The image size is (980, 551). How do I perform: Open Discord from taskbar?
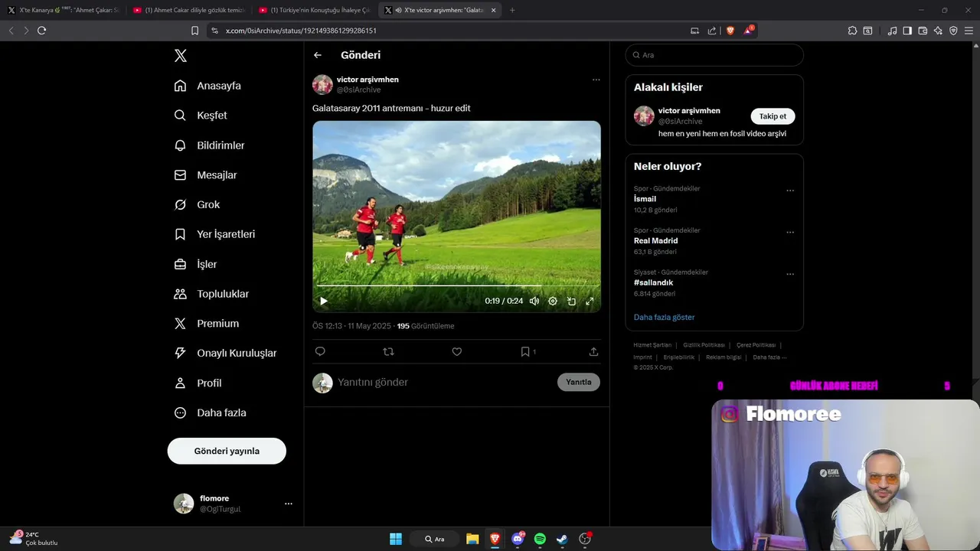pyautogui.click(x=518, y=539)
